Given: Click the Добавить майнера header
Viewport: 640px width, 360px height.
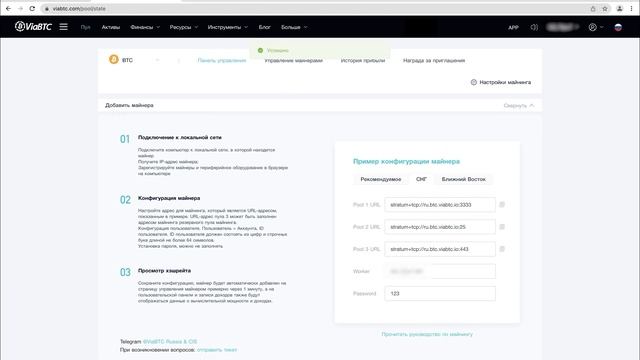Looking at the screenshot, I should (x=129, y=105).
